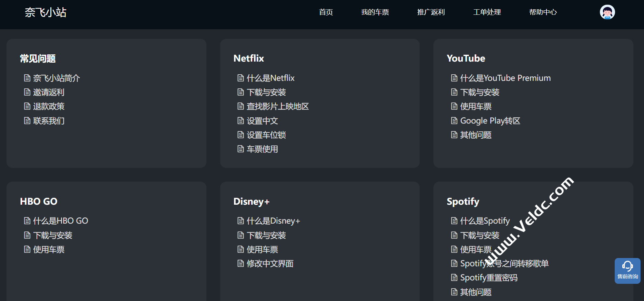The image size is (644, 301).
Task: Open 什么是YouTube Premium article
Action: click(505, 78)
